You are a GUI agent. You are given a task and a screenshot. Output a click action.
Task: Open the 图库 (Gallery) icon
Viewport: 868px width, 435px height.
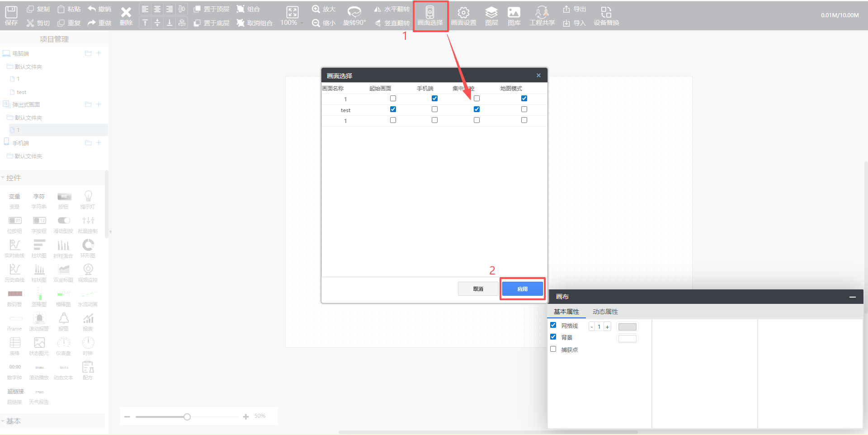click(514, 15)
